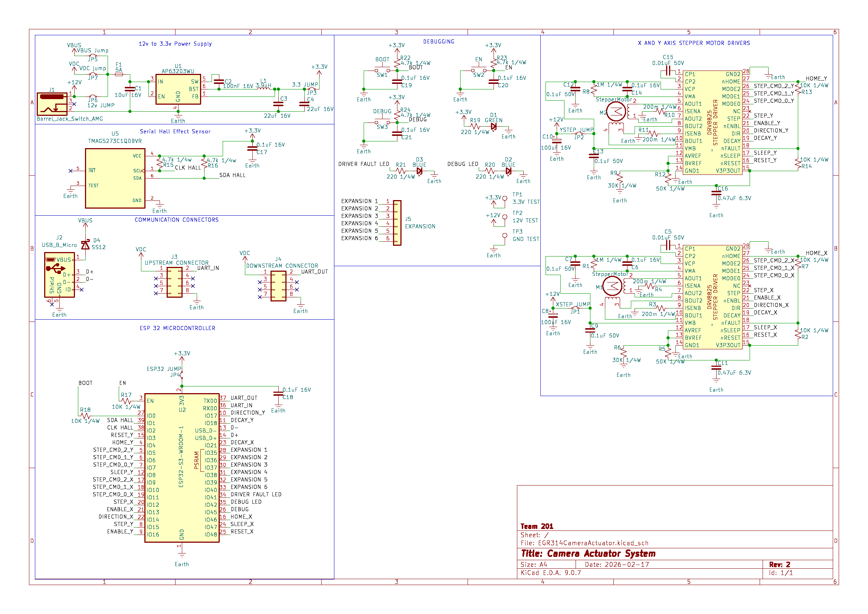This screenshot has width=868, height=614.
Task: Click the 'Team 201' title block text
Action: pos(537,526)
